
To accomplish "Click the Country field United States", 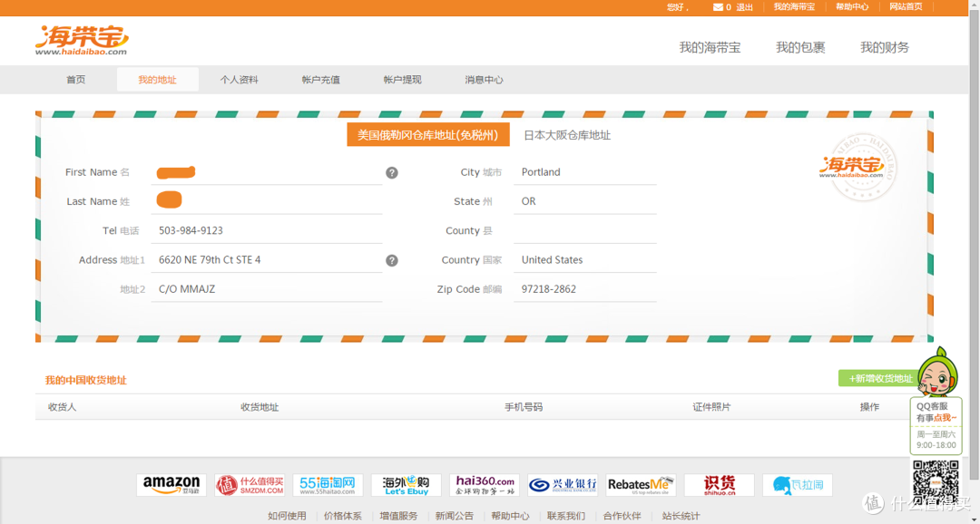I will [x=585, y=260].
